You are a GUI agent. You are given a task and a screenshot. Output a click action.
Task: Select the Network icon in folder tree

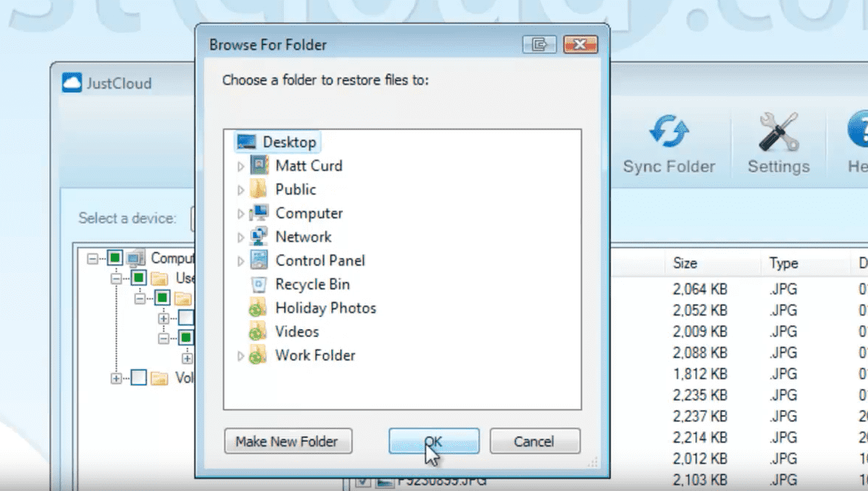point(259,237)
